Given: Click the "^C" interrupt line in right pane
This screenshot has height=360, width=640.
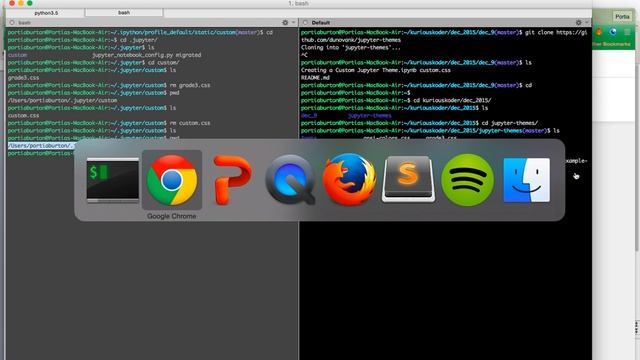Looking at the screenshot, I should [304, 55].
